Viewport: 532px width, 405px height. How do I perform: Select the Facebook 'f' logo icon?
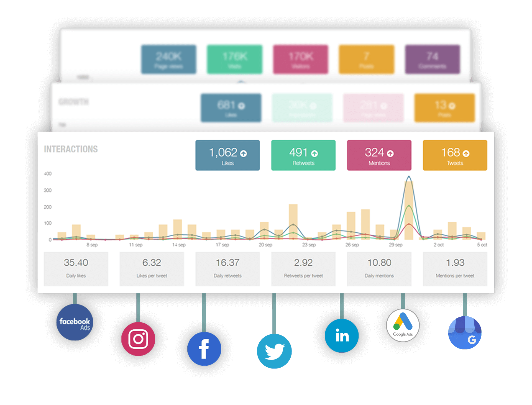[204, 349]
